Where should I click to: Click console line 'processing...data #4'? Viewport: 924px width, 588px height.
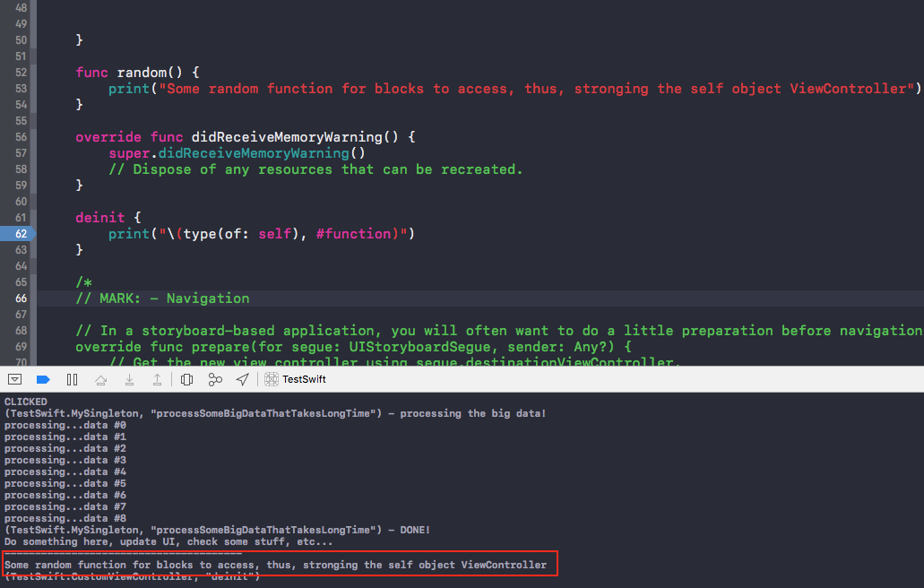[65, 472]
